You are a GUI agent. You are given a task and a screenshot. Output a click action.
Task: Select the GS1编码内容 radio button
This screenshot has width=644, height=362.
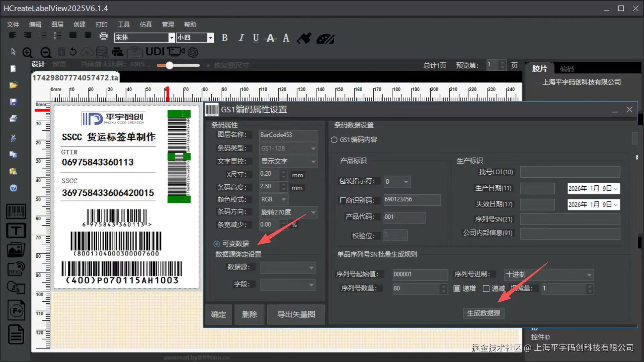pos(334,140)
